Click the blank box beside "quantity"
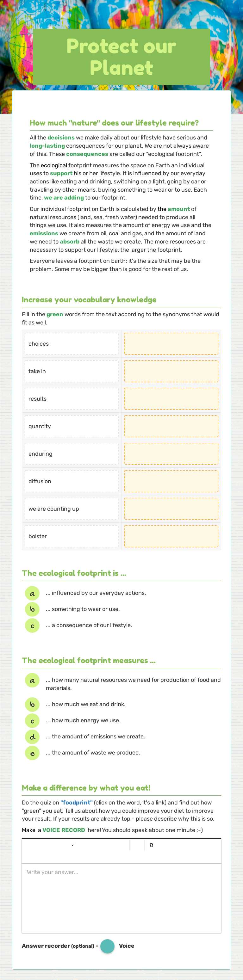Screen dimensions: 243x980 [171, 426]
